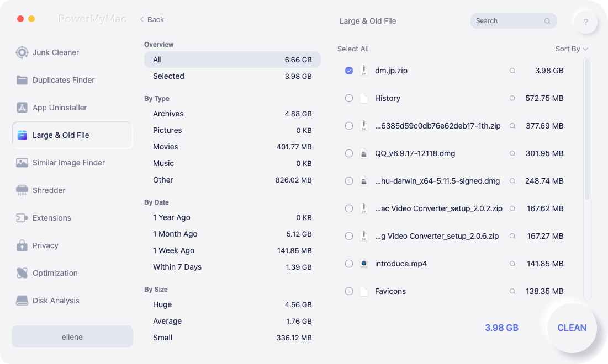
Task: Uncheck the dm.jp.zip checkbox
Action: pyautogui.click(x=349, y=71)
